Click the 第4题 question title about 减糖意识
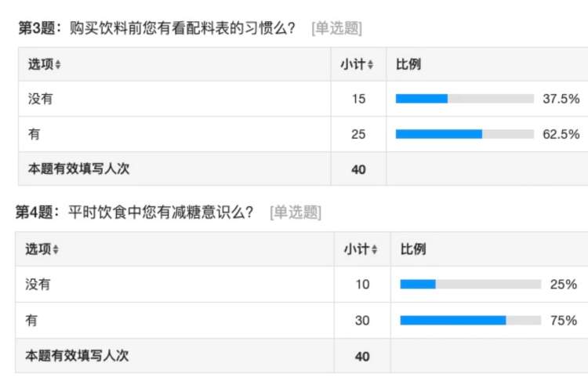 pyautogui.click(x=136, y=212)
